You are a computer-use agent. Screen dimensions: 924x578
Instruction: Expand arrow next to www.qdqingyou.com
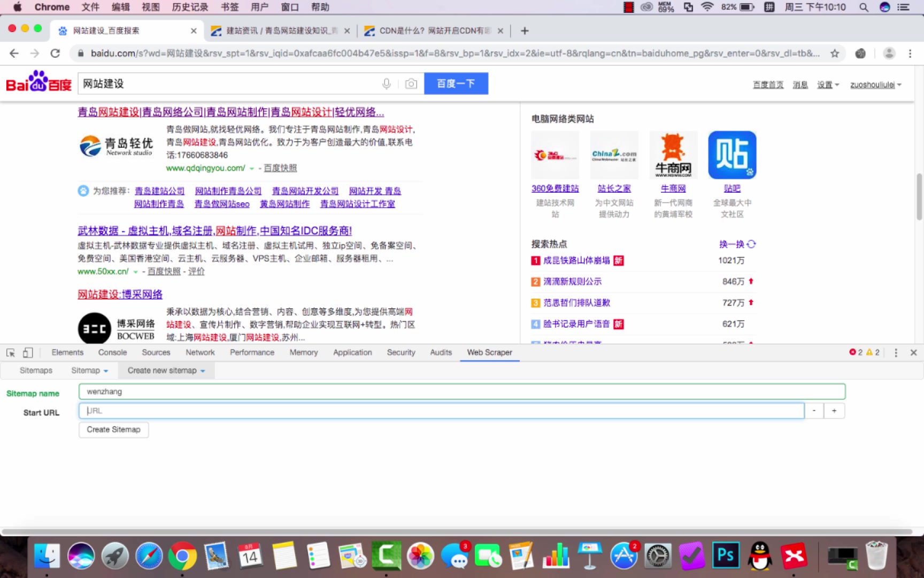[252, 169]
